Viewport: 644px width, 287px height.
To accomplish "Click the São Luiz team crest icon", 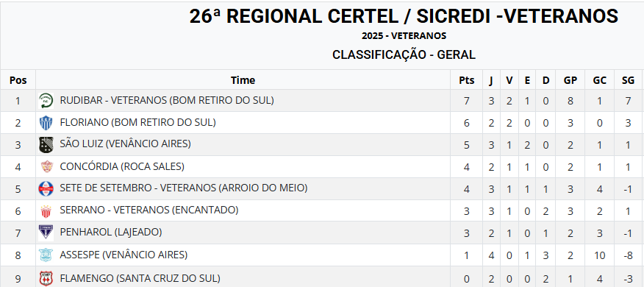I will pos(46,145).
